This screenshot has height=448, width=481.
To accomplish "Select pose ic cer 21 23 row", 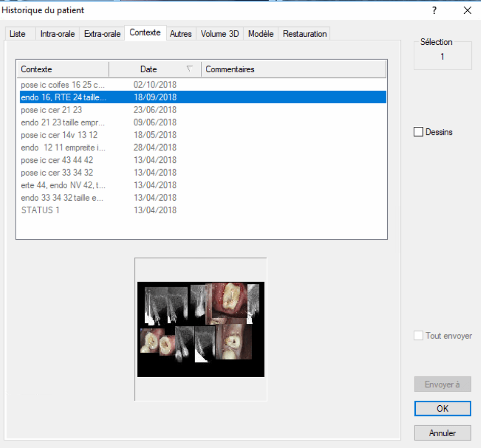I will (x=51, y=110).
